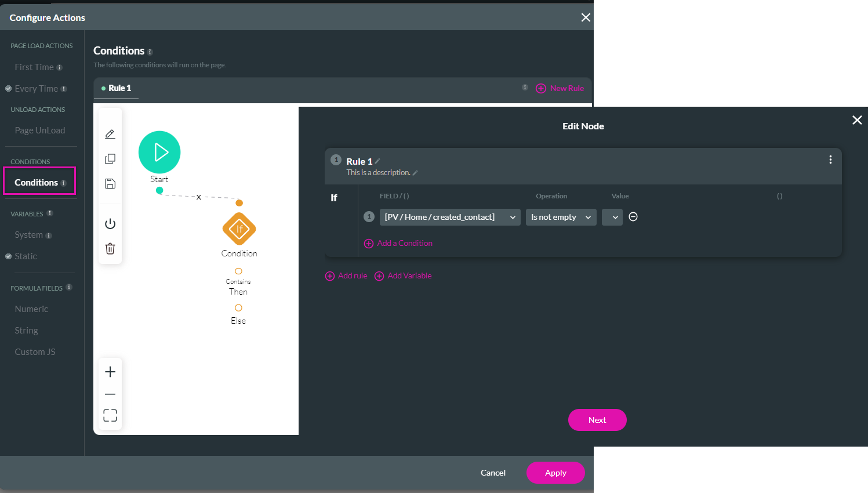Switch to the Rule 1 tab
Viewport: 868px width, 493px height.
point(116,88)
